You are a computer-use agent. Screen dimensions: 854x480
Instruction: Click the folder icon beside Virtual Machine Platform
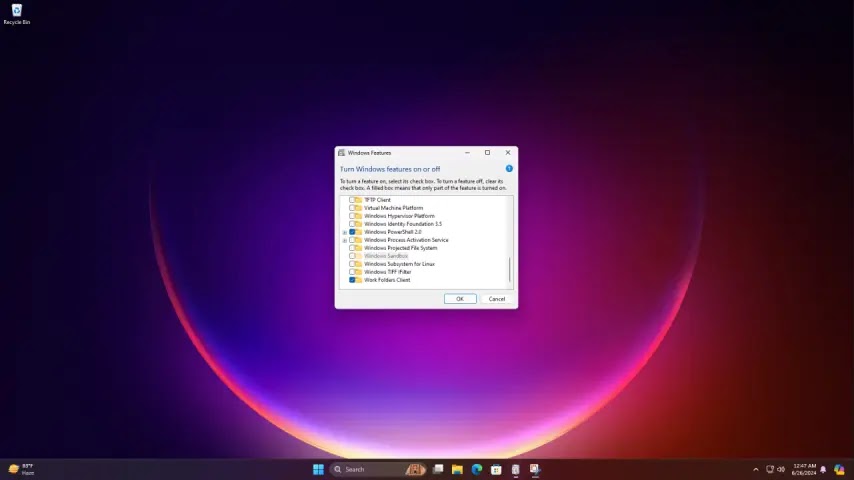tap(358, 208)
